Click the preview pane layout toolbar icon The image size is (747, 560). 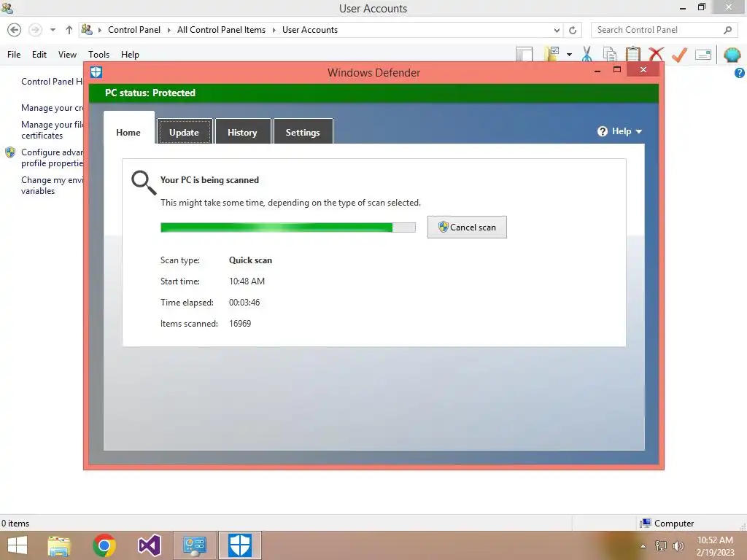pyautogui.click(x=524, y=54)
